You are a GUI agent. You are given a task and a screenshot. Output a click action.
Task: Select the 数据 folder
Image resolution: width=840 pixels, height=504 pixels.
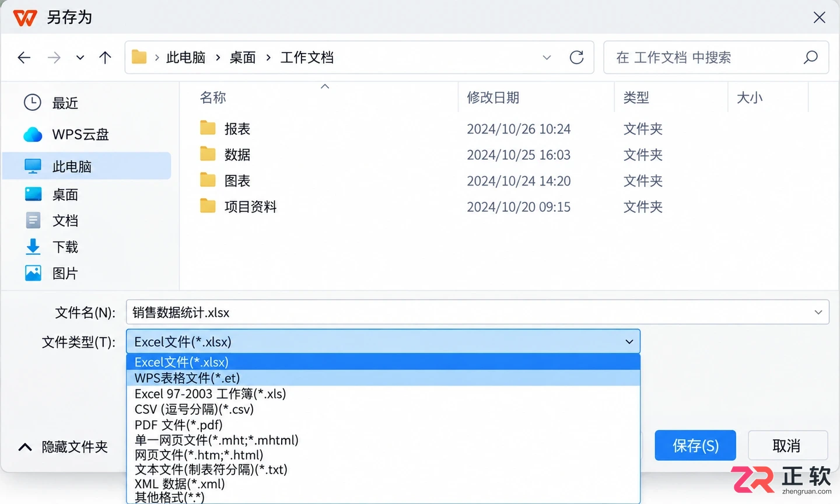tap(237, 155)
